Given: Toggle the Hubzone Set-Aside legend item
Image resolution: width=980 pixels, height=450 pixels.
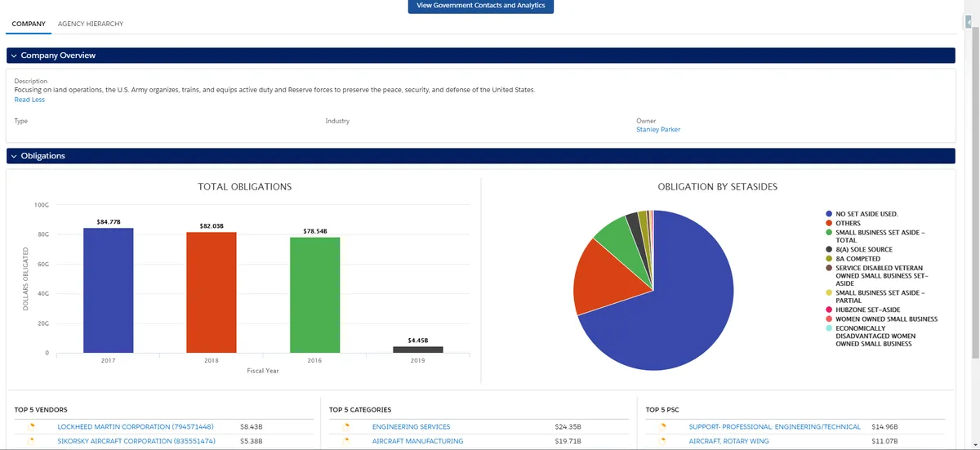Looking at the screenshot, I should [x=863, y=310].
